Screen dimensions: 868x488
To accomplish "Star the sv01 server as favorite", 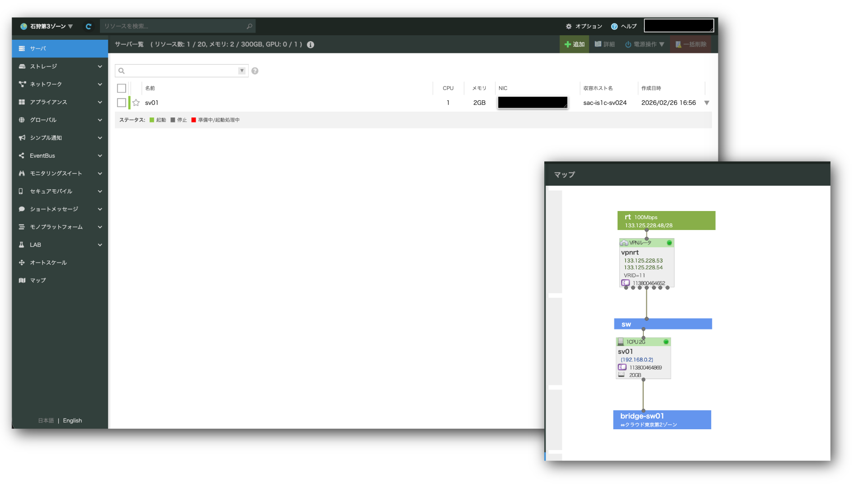I will pyautogui.click(x=136, y=103).
